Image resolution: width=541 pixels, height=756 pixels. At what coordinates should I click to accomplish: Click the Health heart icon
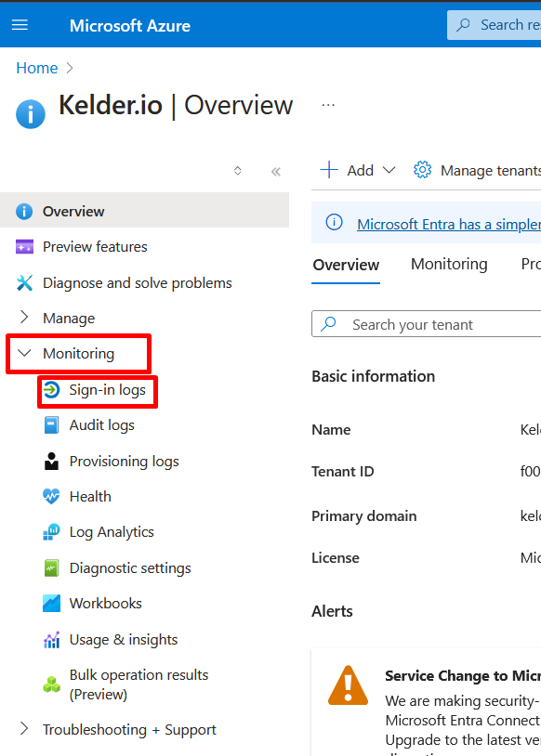[x=52, y=496]
